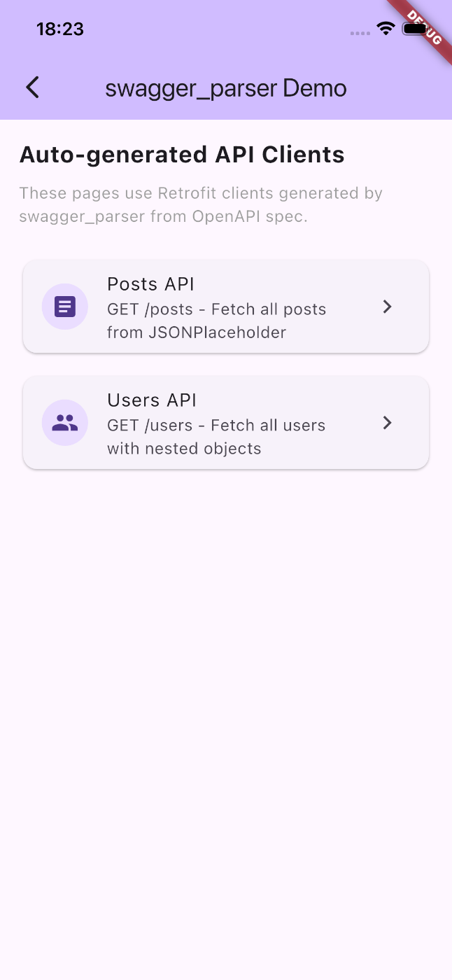Image resolution: width=452 pixels, height=980 pixels.
Task: Click the 18:23 clock in the status bar
Action: tap(60, 29)
